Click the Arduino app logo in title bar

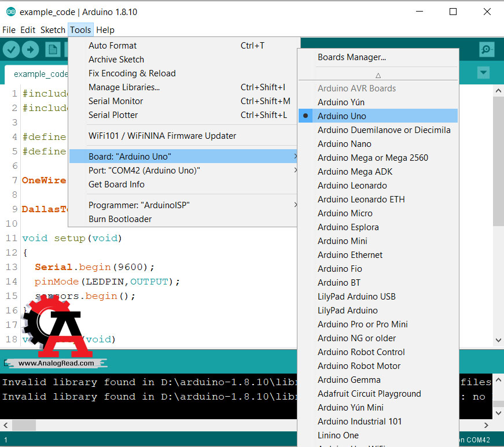(x=11, y=12)
